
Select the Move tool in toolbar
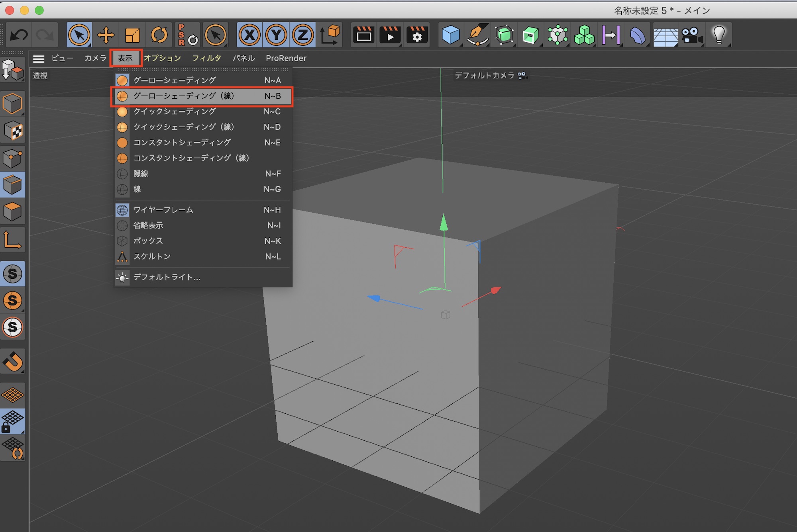click(x=106, y=35)
